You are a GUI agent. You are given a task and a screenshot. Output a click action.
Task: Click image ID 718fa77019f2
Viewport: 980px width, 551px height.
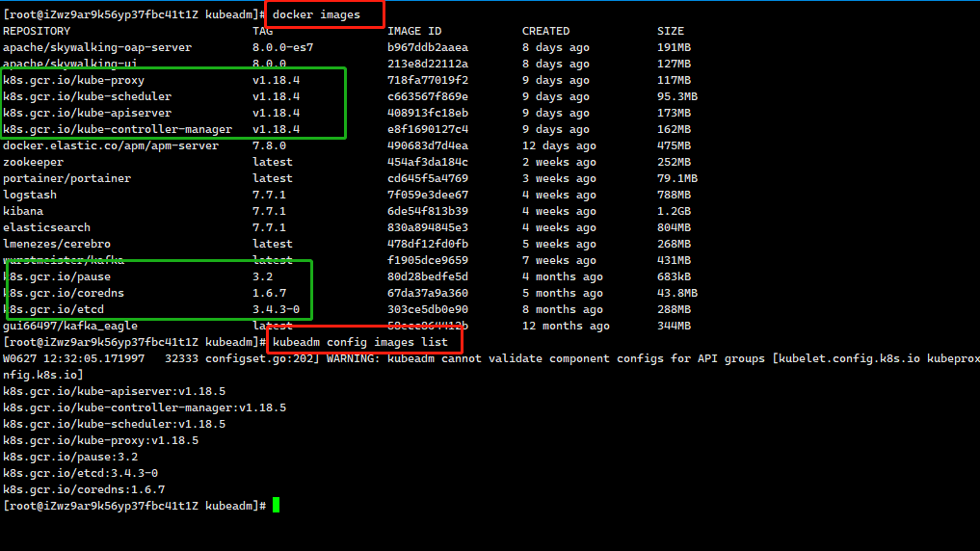428,80
